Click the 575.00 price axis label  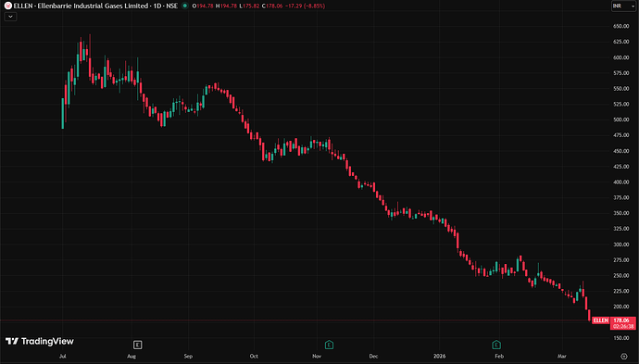pos(621,73)
